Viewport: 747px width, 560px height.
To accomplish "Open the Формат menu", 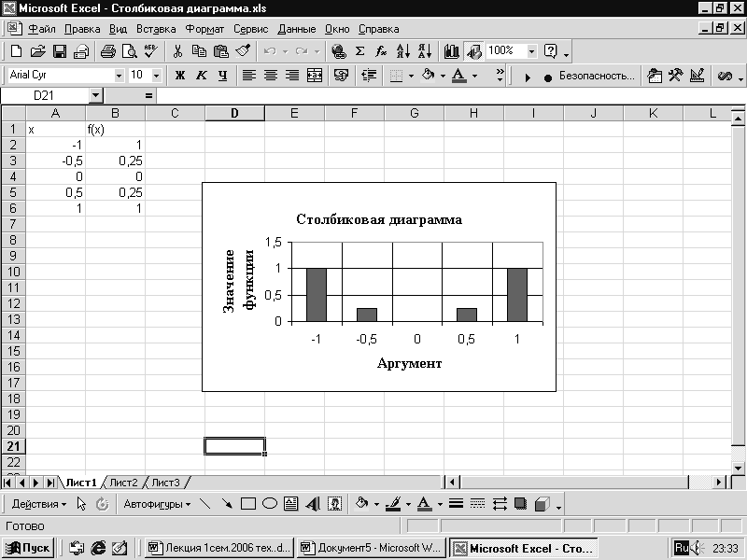I will tap(204, 29).
